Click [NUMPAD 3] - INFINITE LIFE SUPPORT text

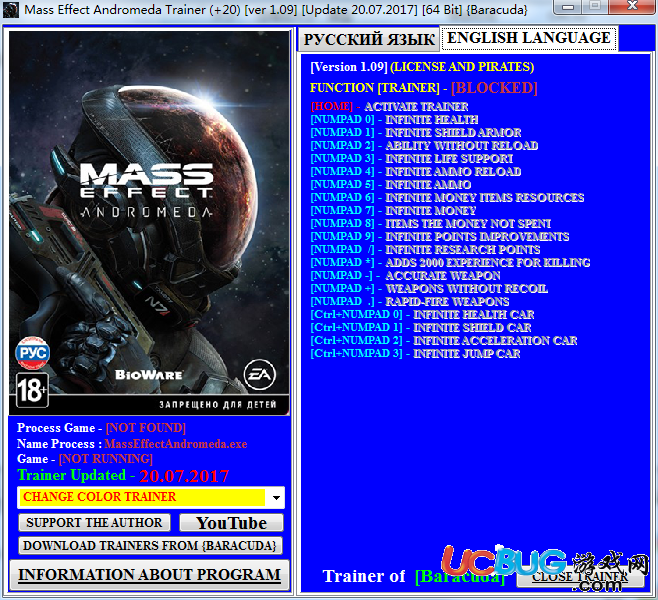pos(411,159)
